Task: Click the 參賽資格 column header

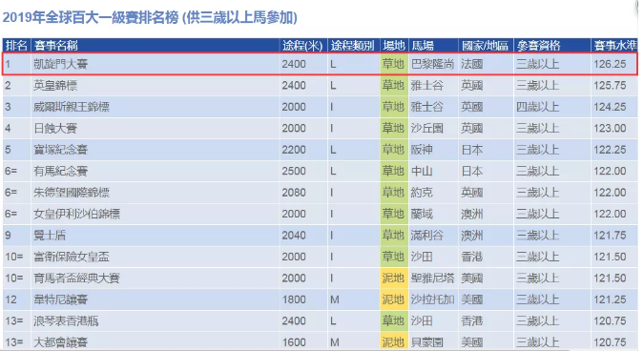Action: tap(538, 46)
